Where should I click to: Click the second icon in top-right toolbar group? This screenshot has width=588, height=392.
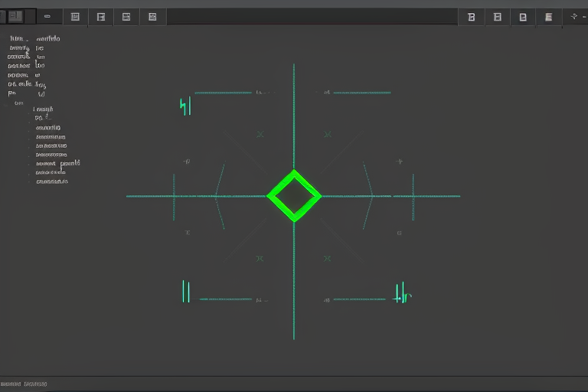point(497,16)
